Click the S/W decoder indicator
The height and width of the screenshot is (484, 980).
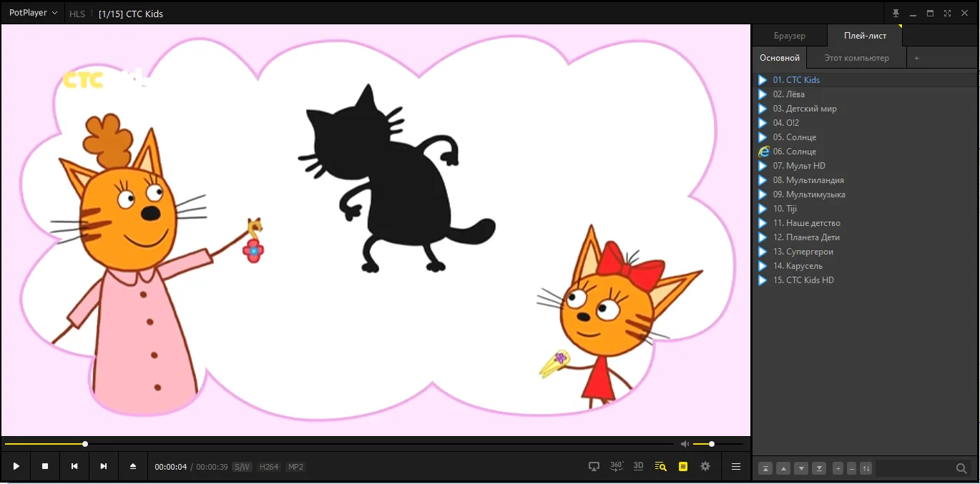[x=242, y=467]
